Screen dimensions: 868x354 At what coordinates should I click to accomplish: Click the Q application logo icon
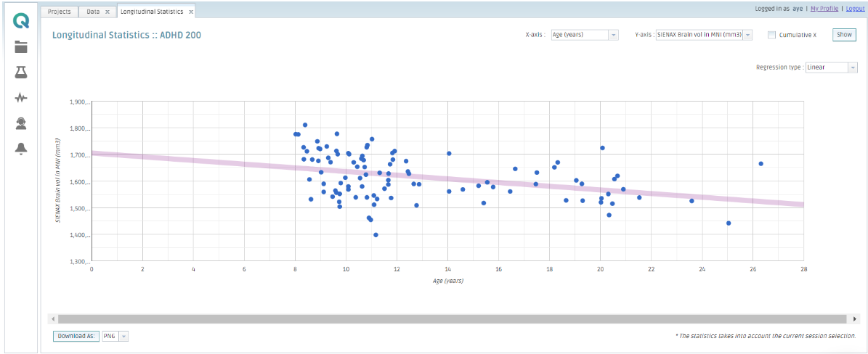point(21,21)
